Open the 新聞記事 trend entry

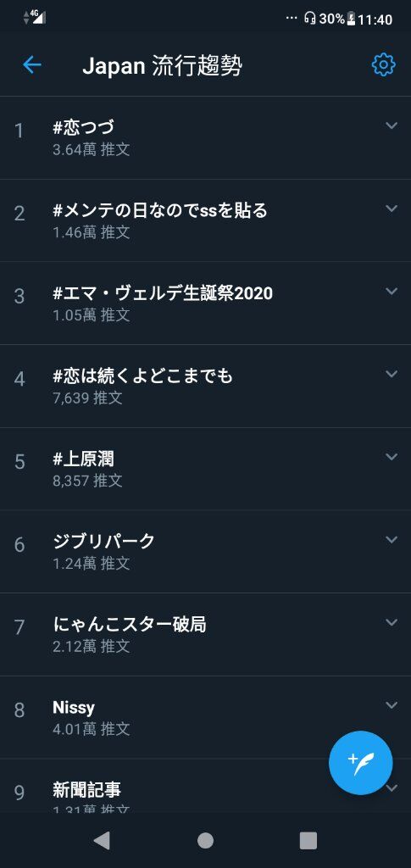tap(205, 786)
